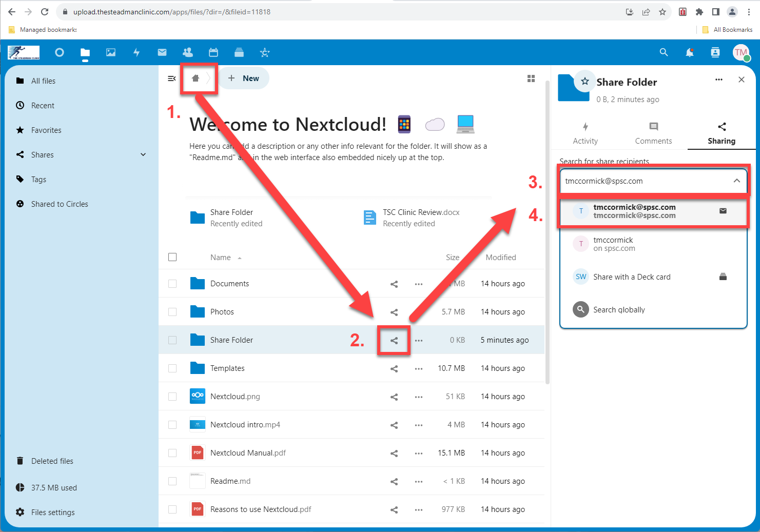Tick the Templates row checkbox
This screenshot has width=760, height=532.
[x=172, y=368]
